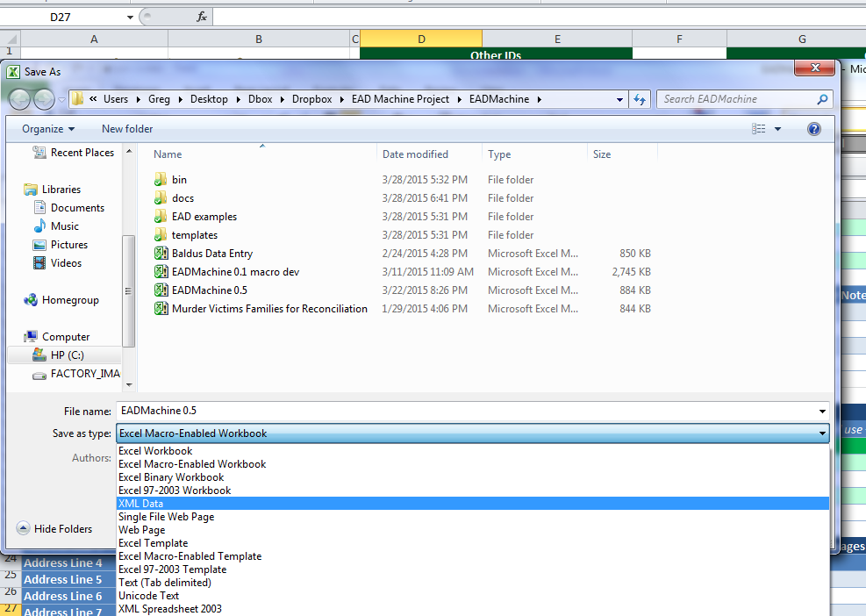This screenshot has height=616, width=866.
Task: Select the EAD examples folder icon
Action: (161, 217)
